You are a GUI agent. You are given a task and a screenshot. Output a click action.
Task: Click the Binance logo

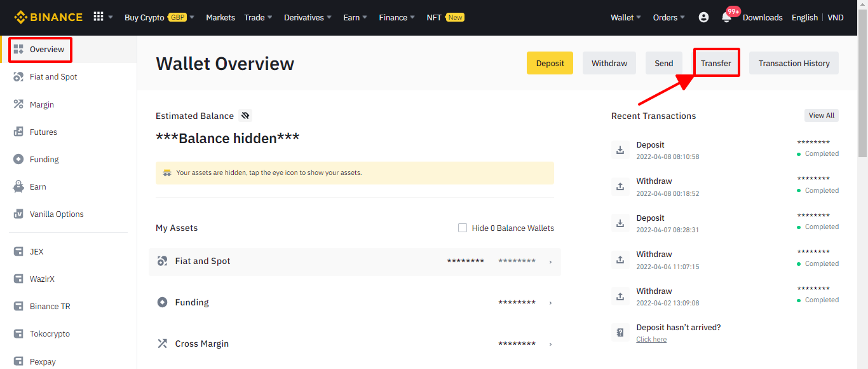point(48,17)
